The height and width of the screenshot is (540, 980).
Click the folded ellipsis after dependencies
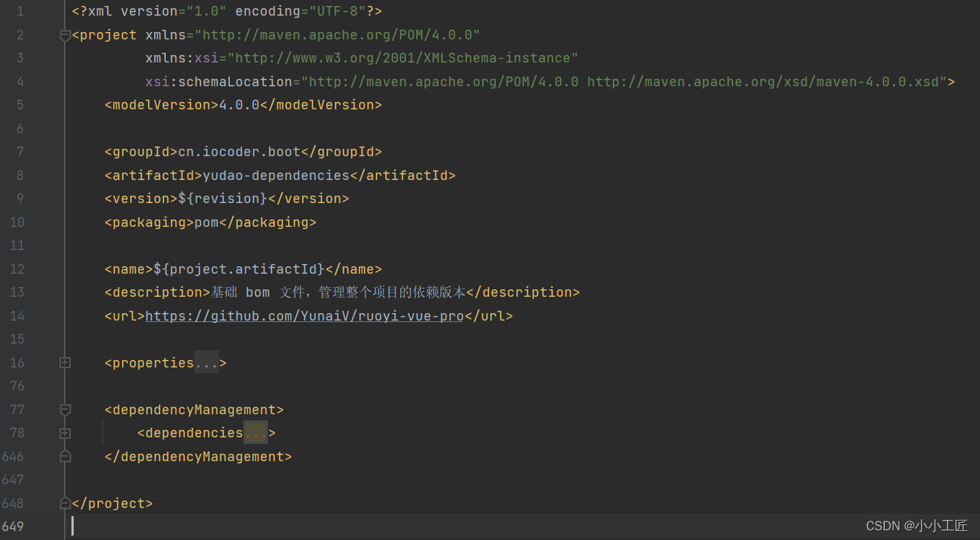click(255, 433)
